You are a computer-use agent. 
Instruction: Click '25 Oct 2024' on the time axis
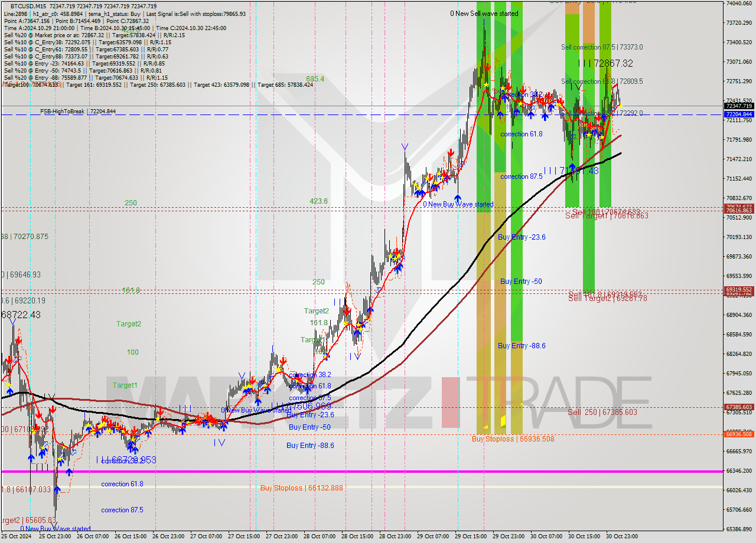(x=17, y=537)
